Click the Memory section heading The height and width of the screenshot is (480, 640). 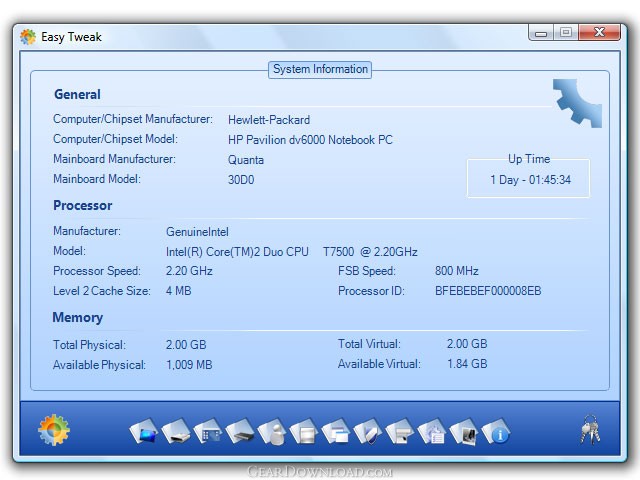(x=78, y=318)
